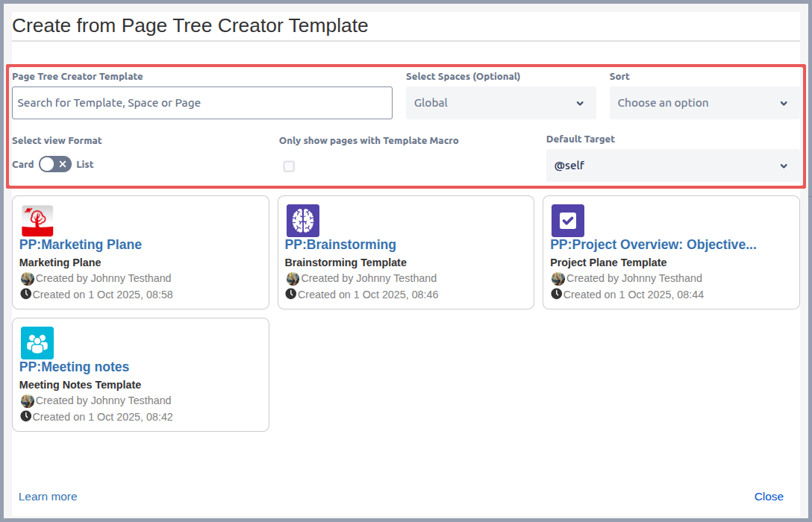Click the people icon on Meeting notes card
This screenshot has height=522, width=812.
pyautogui.click(x=37, y=343)
